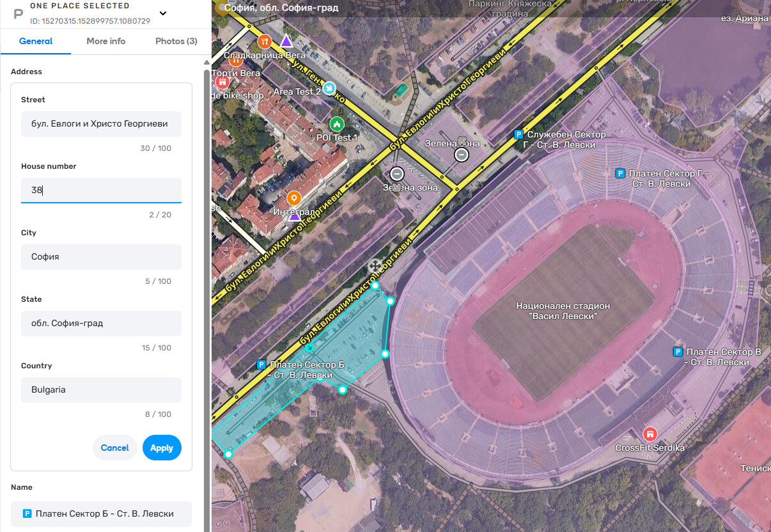The width and height of the screenshot is (771, 532).
Task: Select the parking icon for Платен Сектор В
Action: pyautogui.click(x=678, y=352)
